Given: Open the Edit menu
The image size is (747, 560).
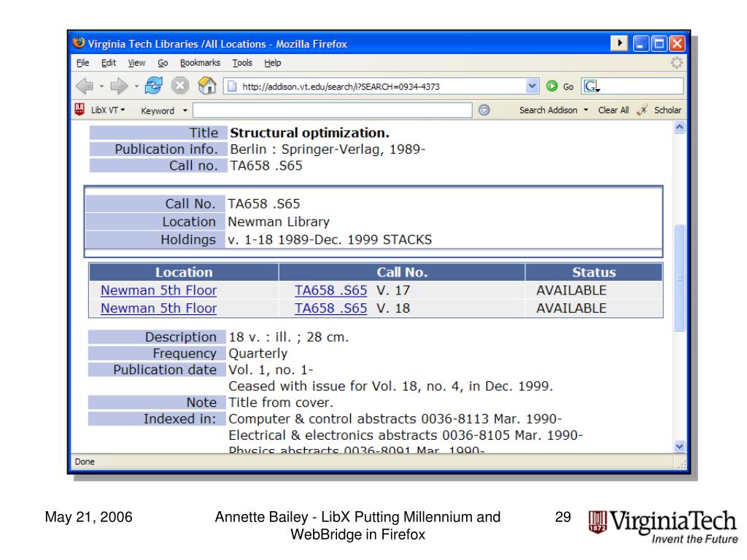Looking at the screenshot, I should pyautogui.click(x=109, y=63).
